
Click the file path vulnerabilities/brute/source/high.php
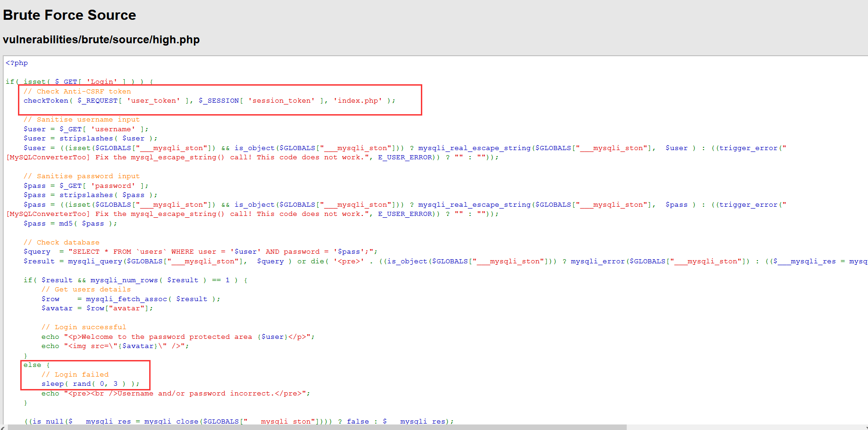pos(101,40)
